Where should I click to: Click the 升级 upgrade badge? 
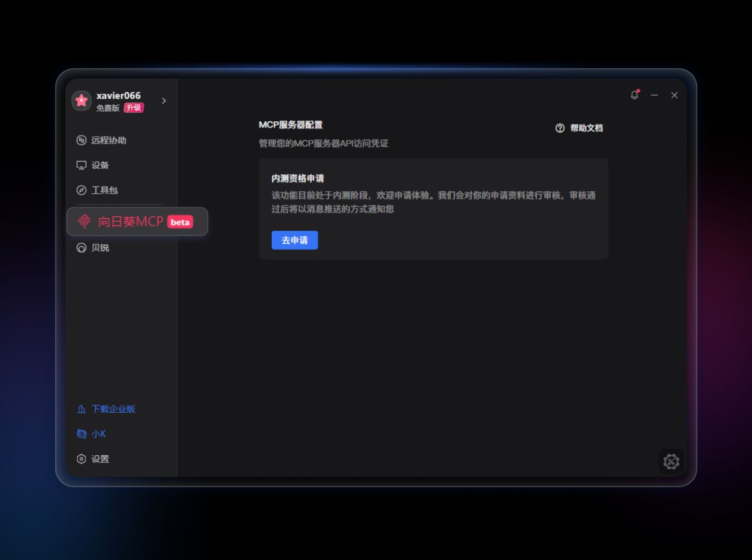(x=134, y=108)
